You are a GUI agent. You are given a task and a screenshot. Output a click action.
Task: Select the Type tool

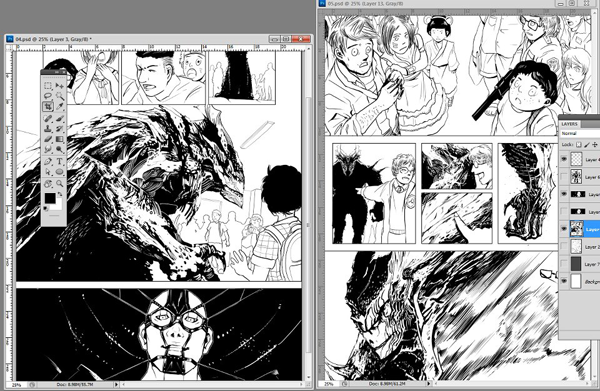pyautogui.click(x=59, y=161)
